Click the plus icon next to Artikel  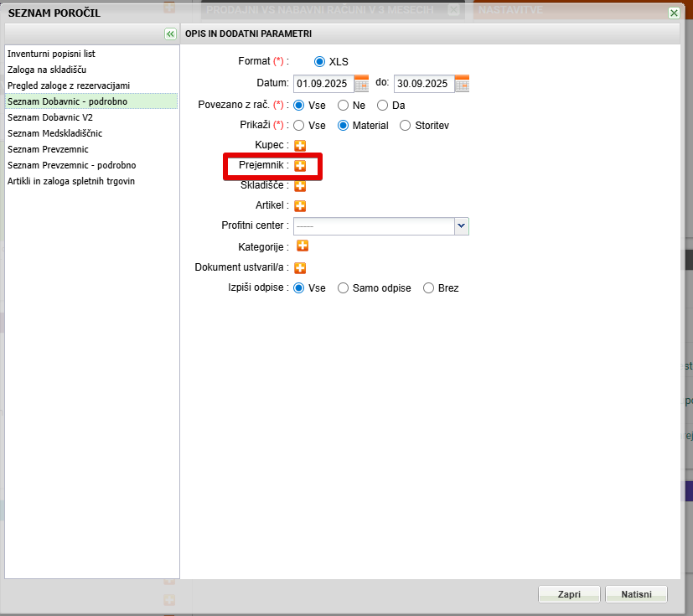point(300,205)
